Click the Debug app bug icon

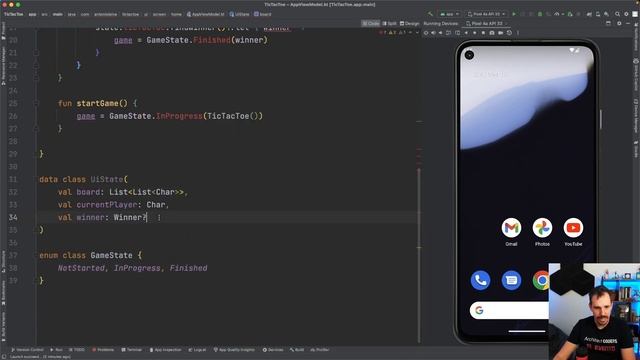(x=540, y=14)
